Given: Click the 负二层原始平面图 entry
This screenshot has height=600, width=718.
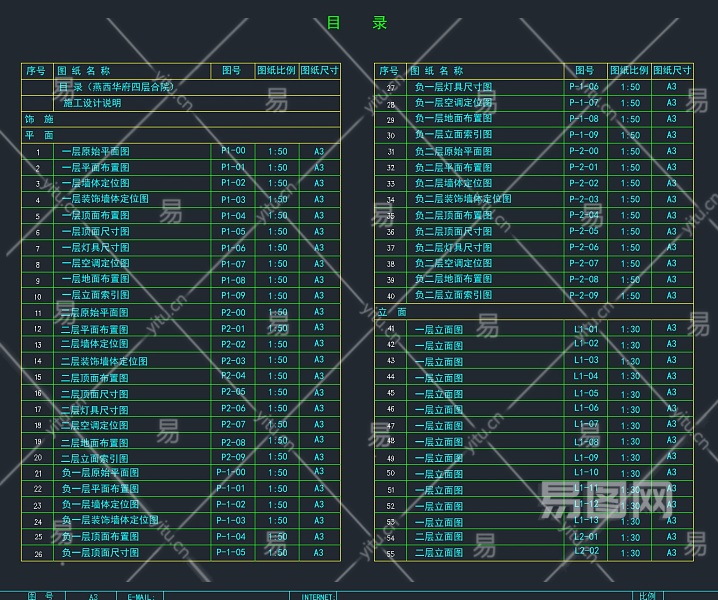Looking at the screenshot, I should pyautogui.click(x=453, y=152).
